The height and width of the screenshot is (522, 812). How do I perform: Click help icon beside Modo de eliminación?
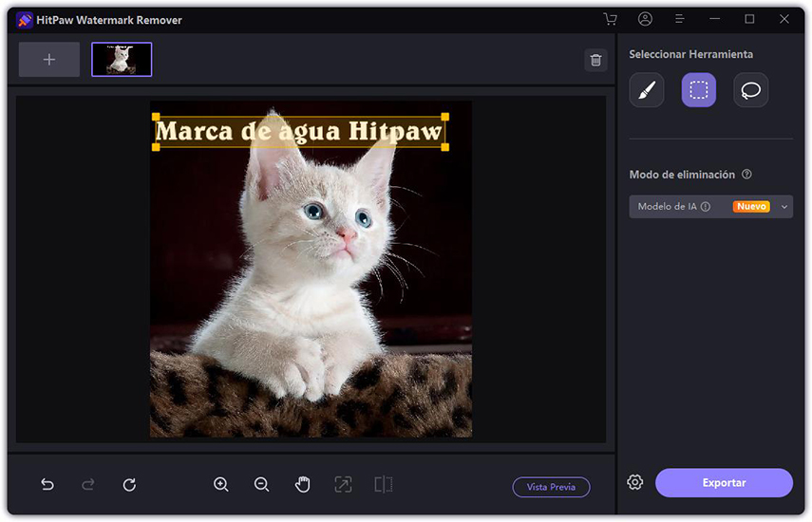coord(746,175)
